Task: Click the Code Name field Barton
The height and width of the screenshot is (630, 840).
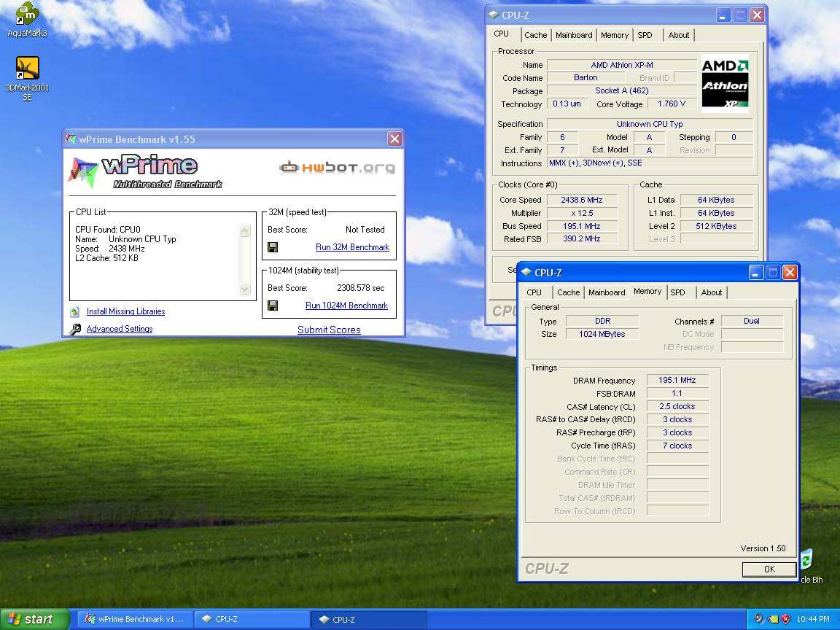Action: (x=586, y=78)
